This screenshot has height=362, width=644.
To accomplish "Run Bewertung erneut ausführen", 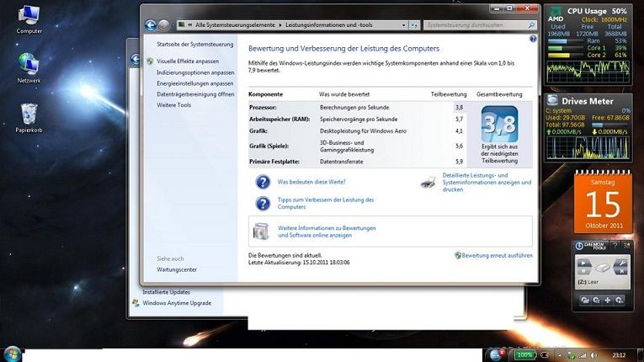I will pos(497,256).
